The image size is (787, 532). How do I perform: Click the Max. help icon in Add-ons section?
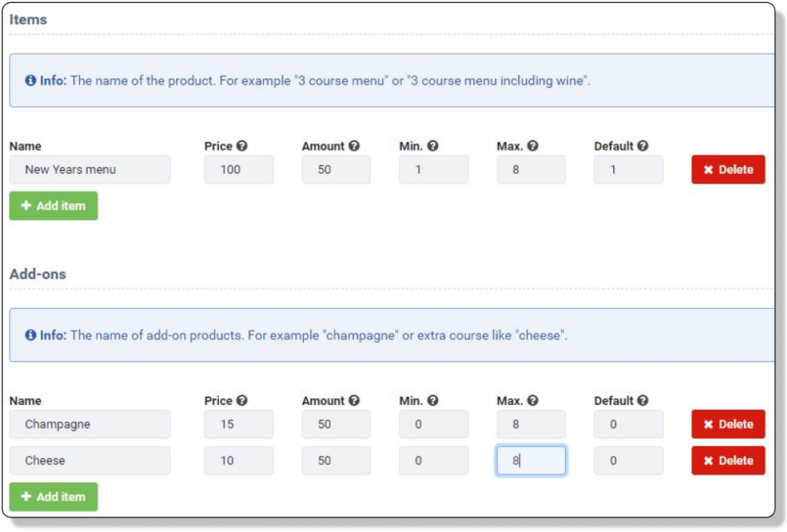[x=533, y=401]
